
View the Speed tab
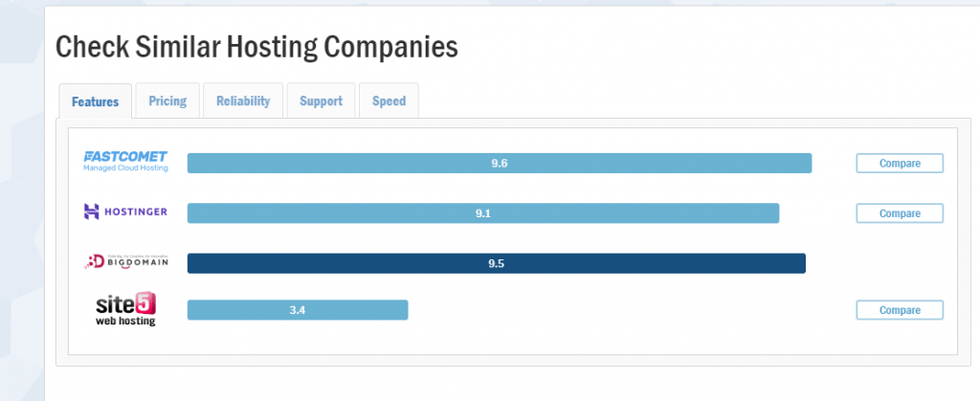389,100
